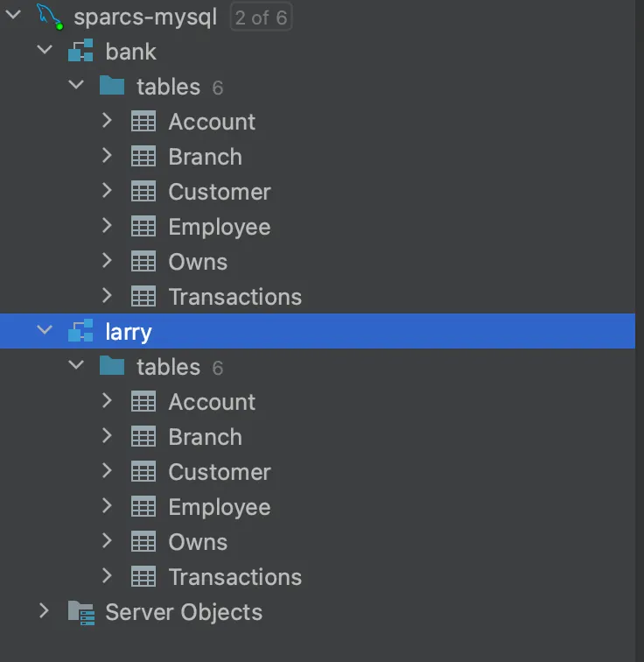Expand the Server Objects node

tap(44, 611)
